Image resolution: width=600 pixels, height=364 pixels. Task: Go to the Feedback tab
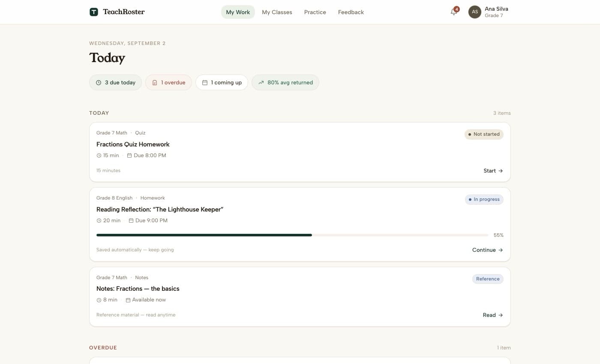[351, 12]
